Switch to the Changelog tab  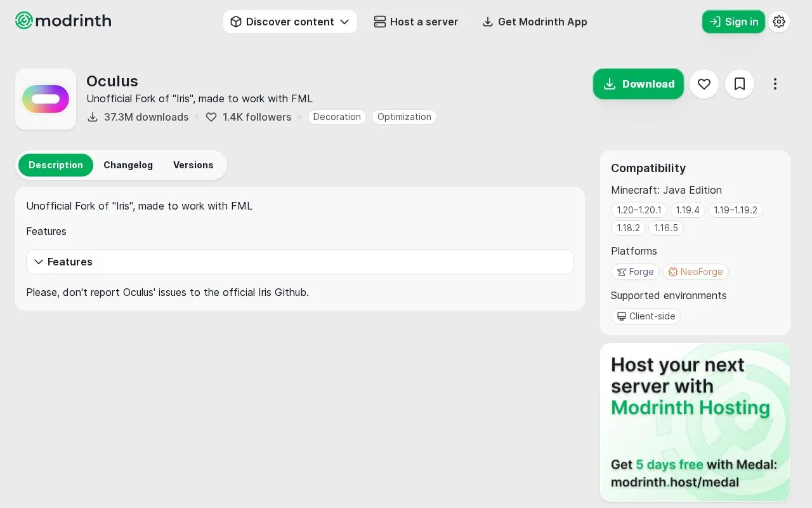[x=128, y=165]
